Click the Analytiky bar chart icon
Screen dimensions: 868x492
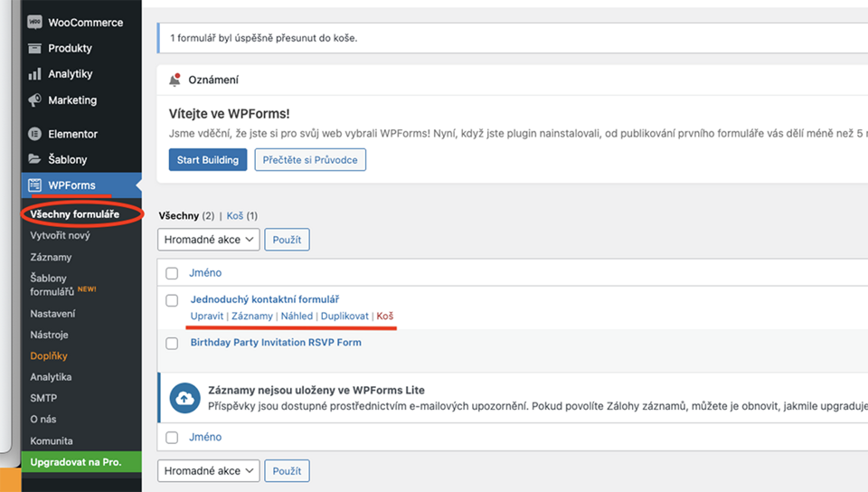click(35, 73)
